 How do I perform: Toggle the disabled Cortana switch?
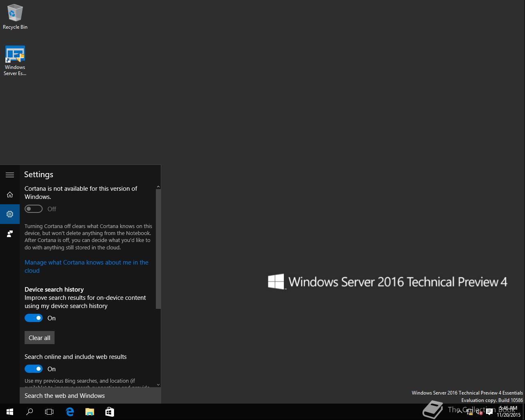(x=34, y=209)
